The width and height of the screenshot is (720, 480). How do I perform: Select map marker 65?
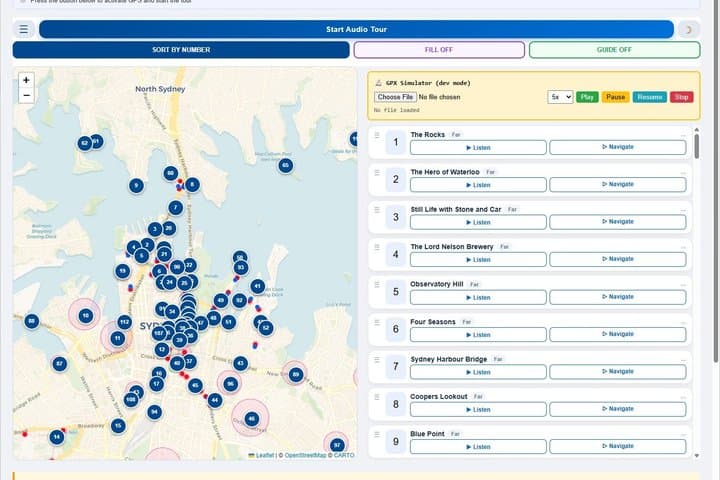tap(286, 165)
